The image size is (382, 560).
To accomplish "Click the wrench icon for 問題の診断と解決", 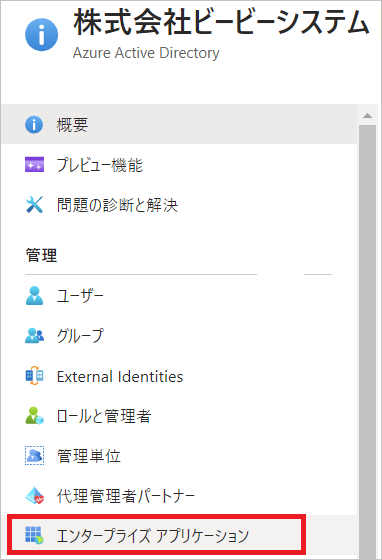I will (x=34, y=205).
